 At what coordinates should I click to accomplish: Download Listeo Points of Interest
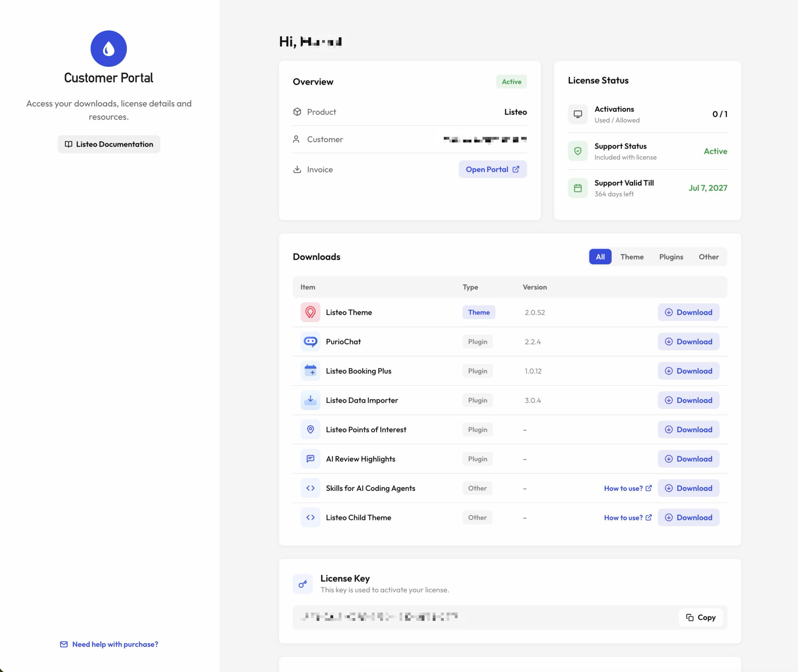tap(689, 429)
